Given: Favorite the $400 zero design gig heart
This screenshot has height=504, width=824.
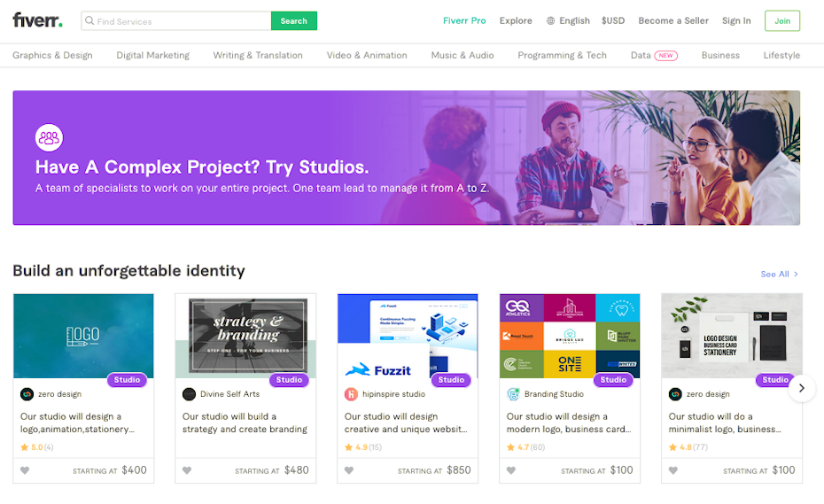Looking at the screenshot, I should tap(25, 470).
